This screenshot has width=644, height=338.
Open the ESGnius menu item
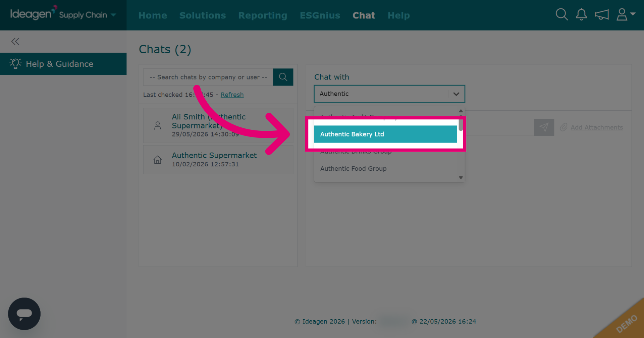click(320, 15)
